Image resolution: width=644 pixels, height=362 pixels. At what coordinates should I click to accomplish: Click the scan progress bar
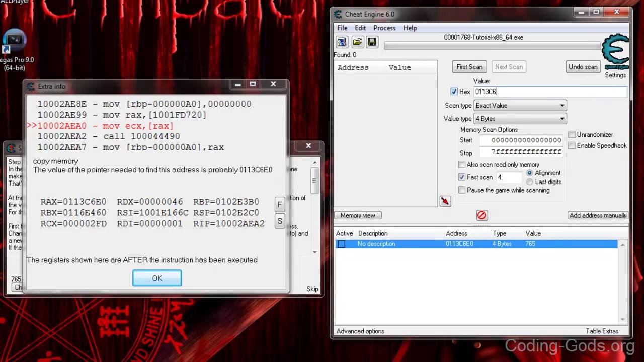tap(494, 46)
